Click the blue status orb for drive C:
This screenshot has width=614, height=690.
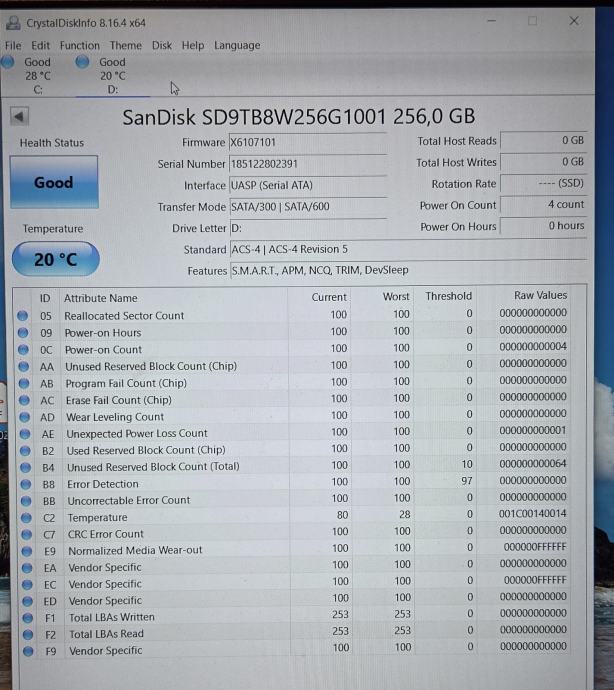(x=8, y=62)
